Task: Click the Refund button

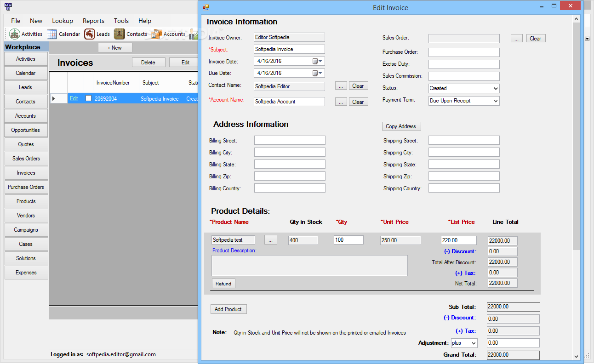Action: 223,284
